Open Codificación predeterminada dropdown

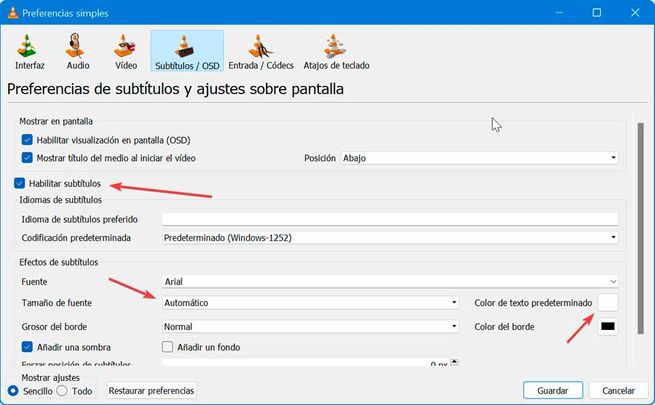390,238
